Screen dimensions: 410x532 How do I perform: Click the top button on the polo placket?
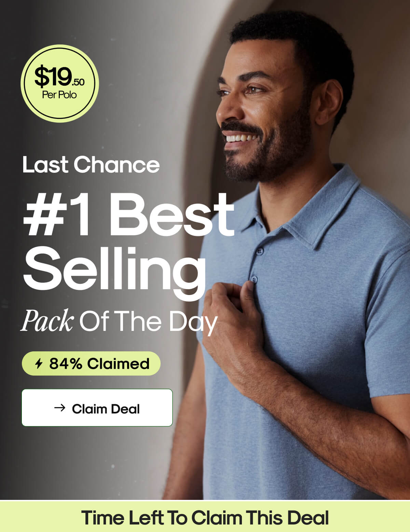[260, 252]
